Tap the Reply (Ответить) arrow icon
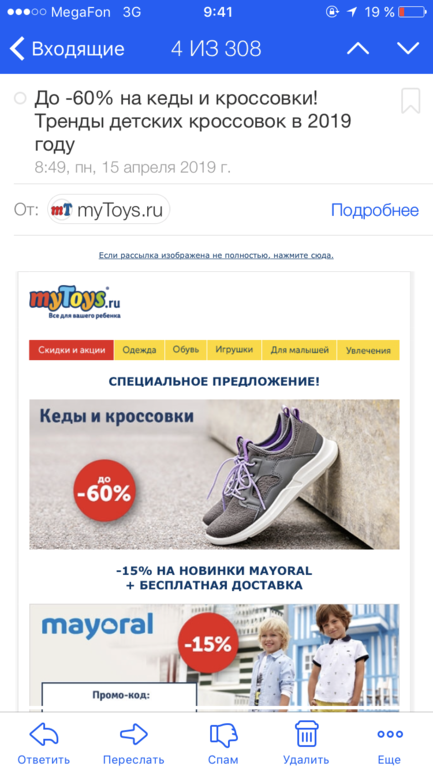 click(x=44, y=735)
